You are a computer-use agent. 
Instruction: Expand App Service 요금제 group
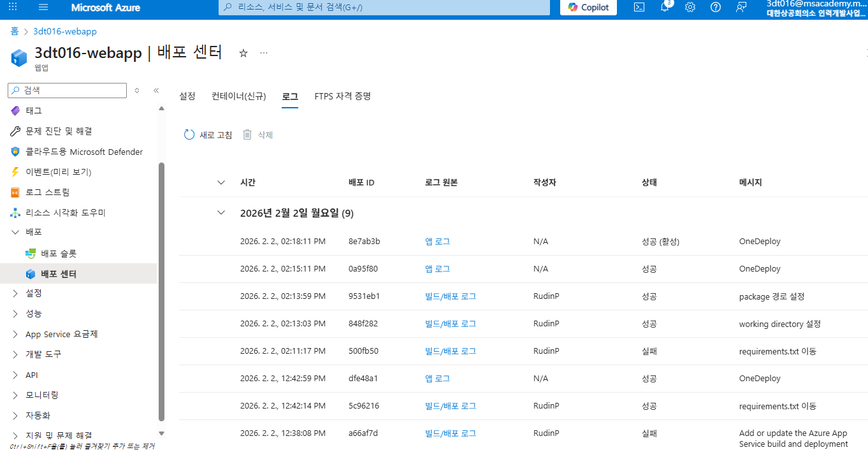click(x=15, y=334)
